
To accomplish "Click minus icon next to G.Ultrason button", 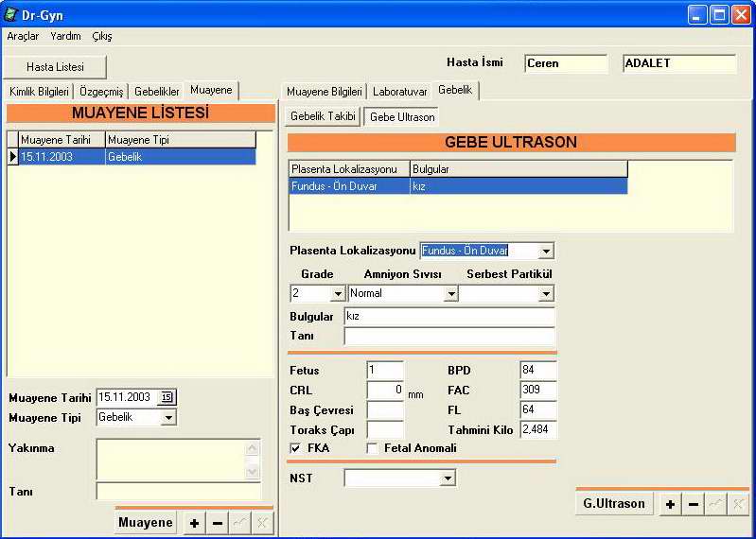I will pyautogui.click(x=694, y=504).
